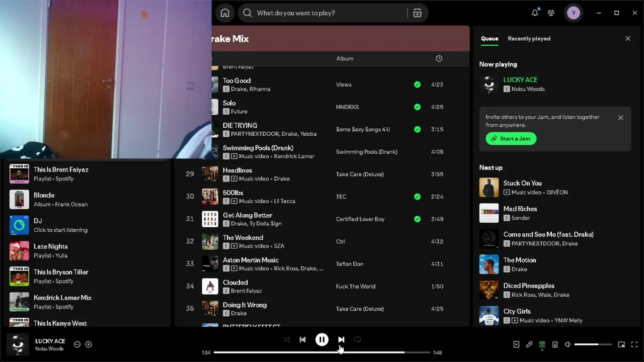Sort by the Album column header
The width and height of the screenshot is (644, 362).
pyautogui.click(x=345, y=59)
